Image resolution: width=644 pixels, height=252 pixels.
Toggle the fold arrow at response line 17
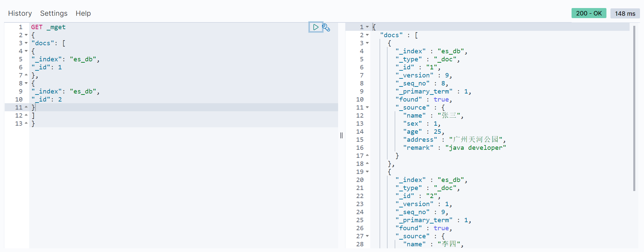(367, 156)
